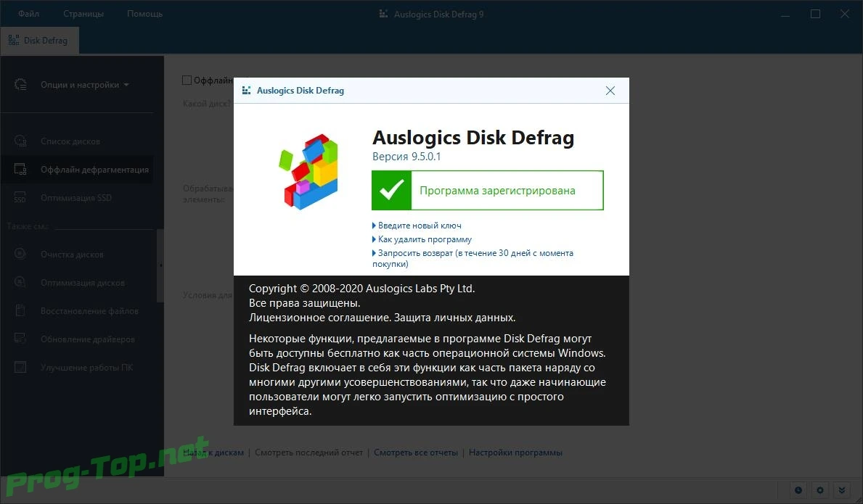
Task: Toggle the Оффлайн checkbox
Action: click(x=187, y=80)
